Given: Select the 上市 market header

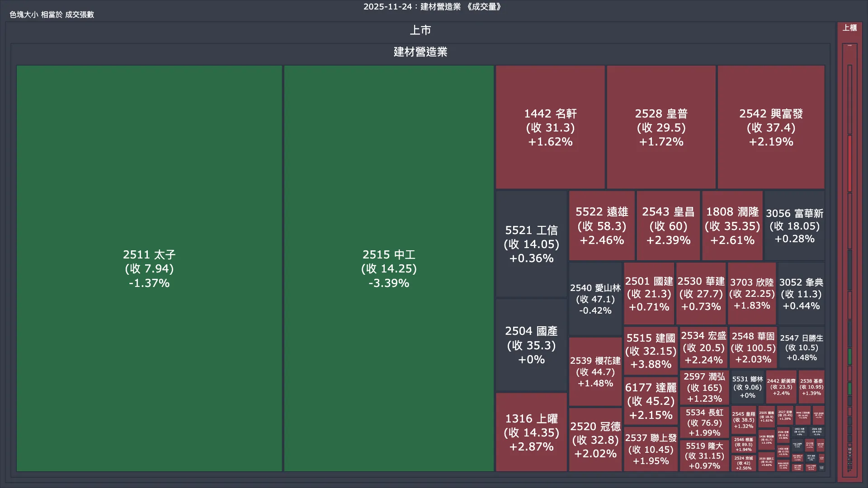Looking at the screenshot, I should click(x=420, y=30).
